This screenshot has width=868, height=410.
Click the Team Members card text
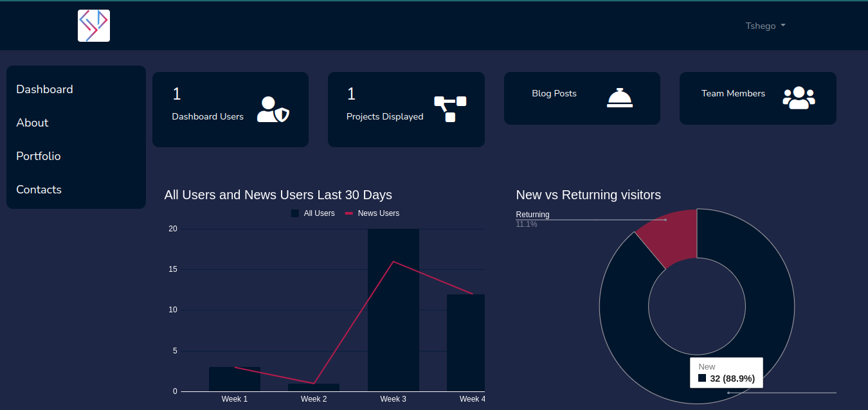click(x=733, y=93)
